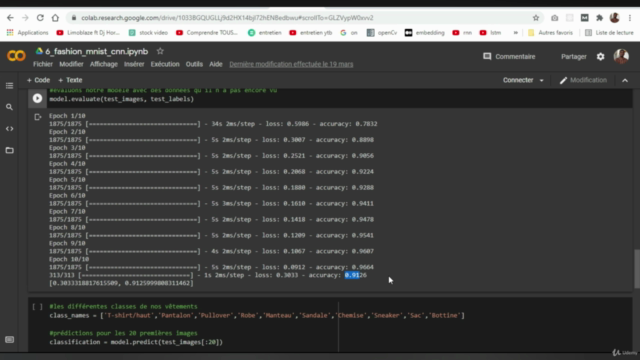
Task: Open the stock video bookmark
Action: click(148, 33)
